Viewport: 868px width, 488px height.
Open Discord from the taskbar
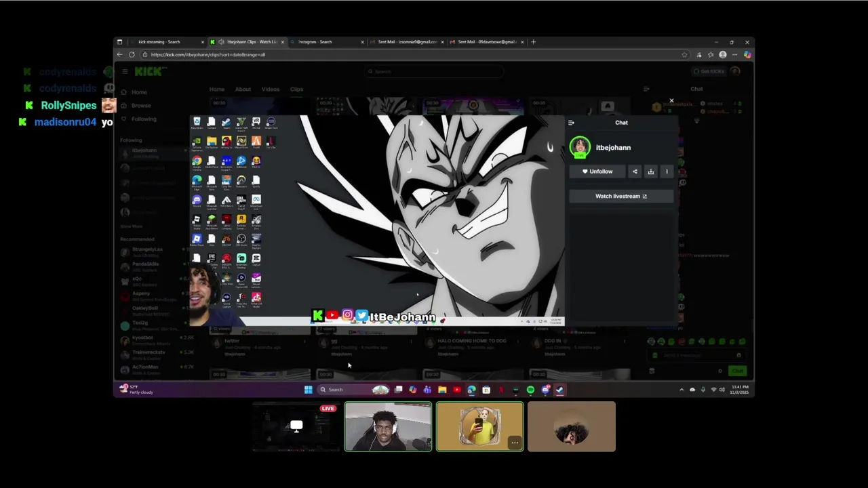pos(545,390)
